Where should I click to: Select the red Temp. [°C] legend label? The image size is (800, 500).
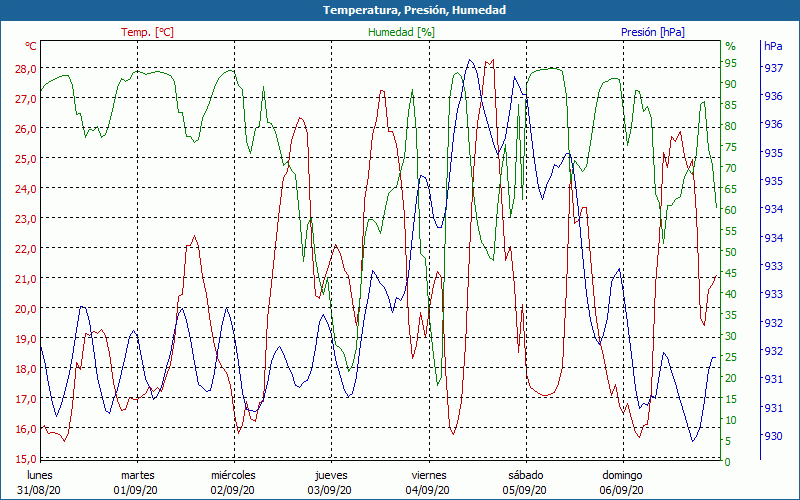(147, 32)
